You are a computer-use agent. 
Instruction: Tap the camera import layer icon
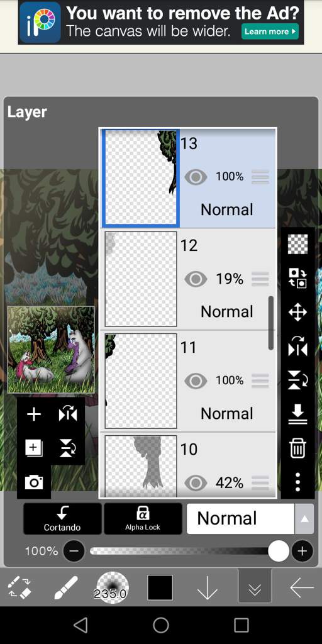click(34, 482)
